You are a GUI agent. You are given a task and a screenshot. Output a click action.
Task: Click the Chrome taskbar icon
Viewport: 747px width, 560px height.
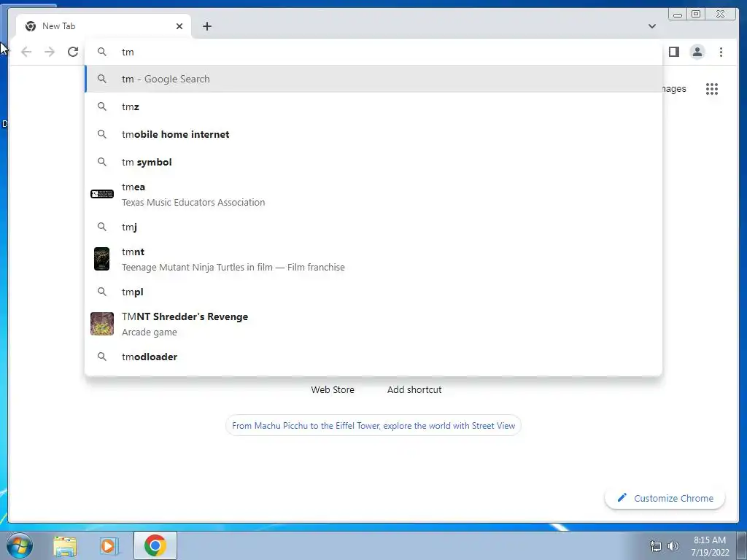pos(155,545)
